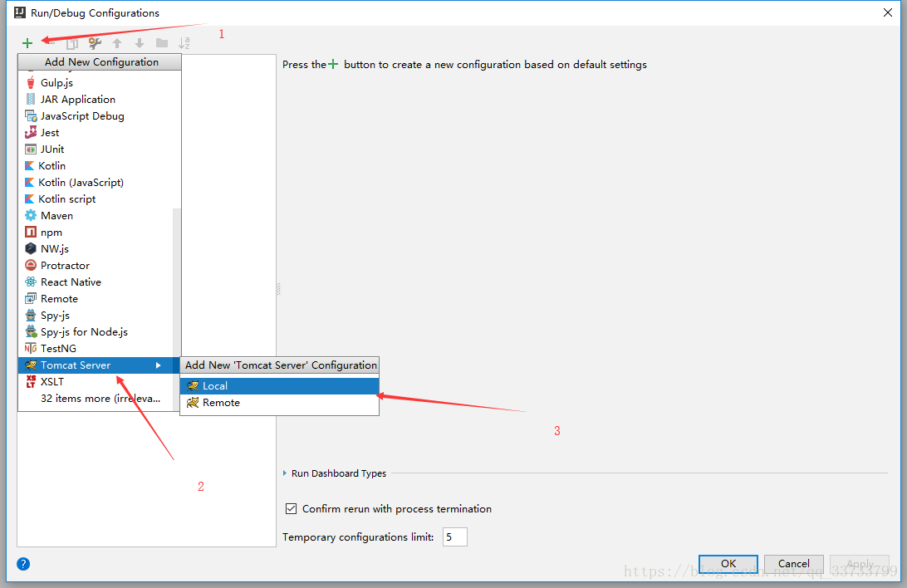Click the Maven text label
Image resolution: width=907 pixels, height=588 pixels.
(x=56, y=216)
